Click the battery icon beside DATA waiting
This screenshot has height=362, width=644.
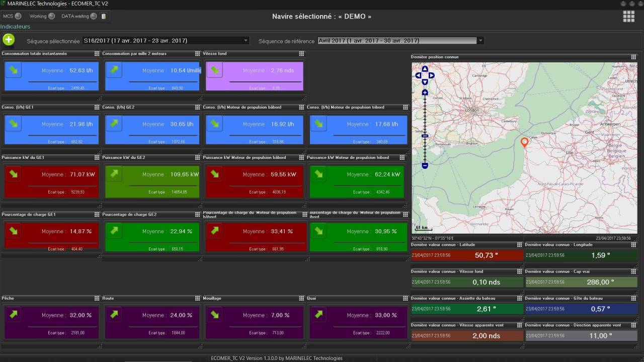click(104, 16)
